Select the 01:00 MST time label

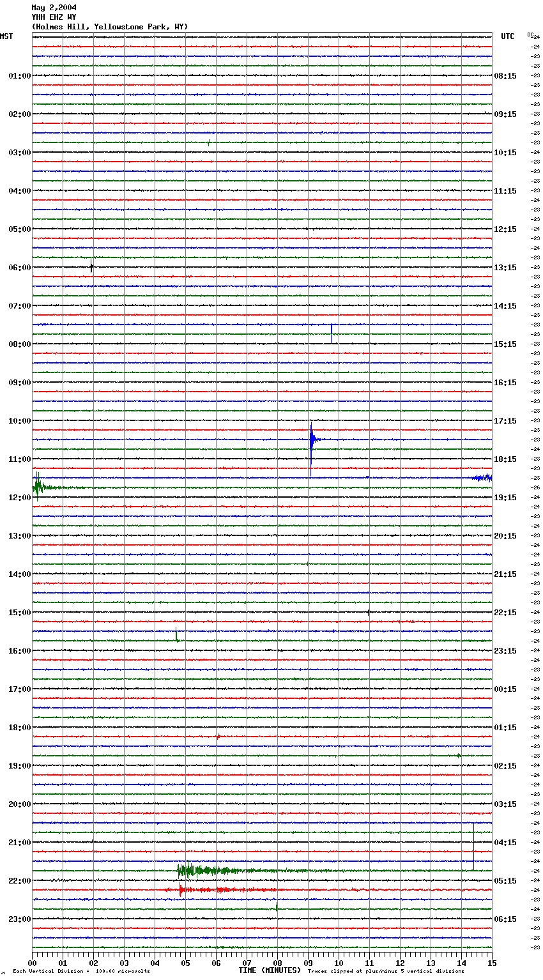click(20, 76)
